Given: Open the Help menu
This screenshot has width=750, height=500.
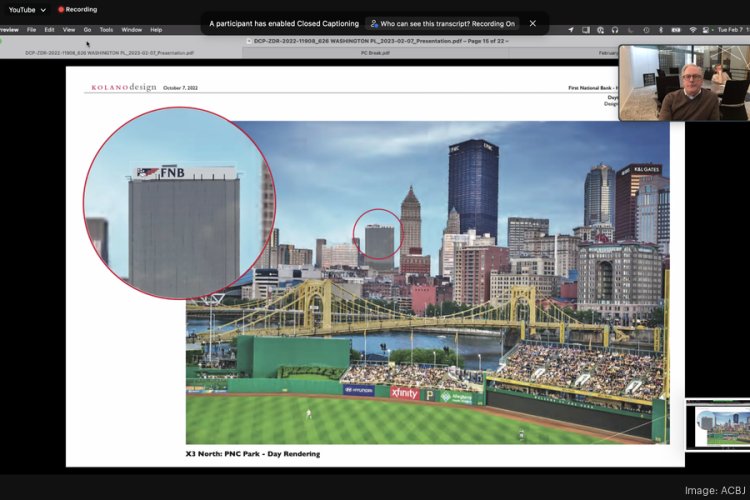Looking at the screenshot, I should pyautogui.click(x=156, y=30).
